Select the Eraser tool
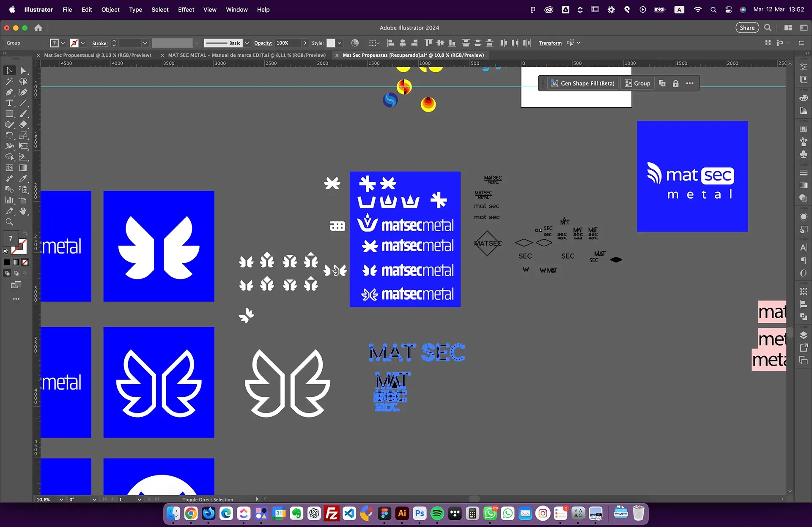This screenshot has width=812, height=527. point(23,125)
